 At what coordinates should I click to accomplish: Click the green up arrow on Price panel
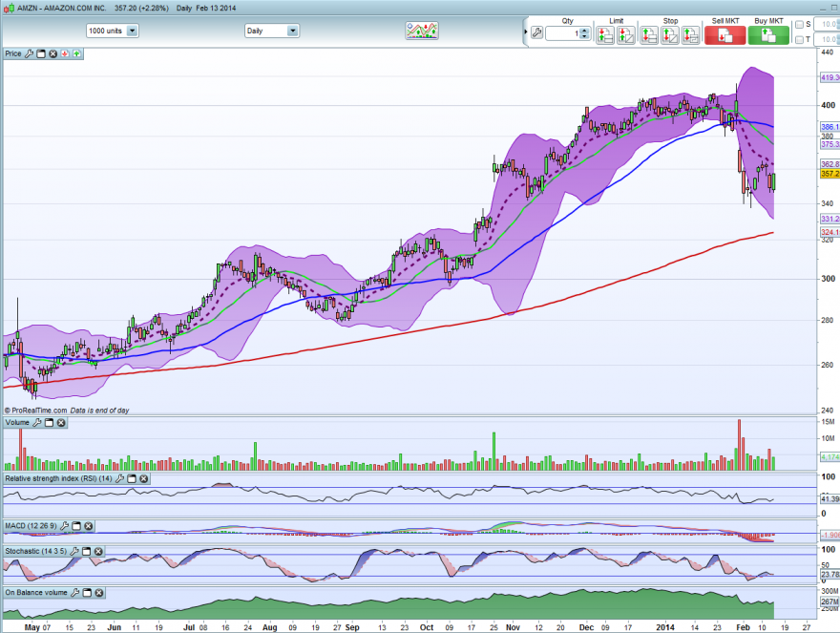click(x=77, y=53)
